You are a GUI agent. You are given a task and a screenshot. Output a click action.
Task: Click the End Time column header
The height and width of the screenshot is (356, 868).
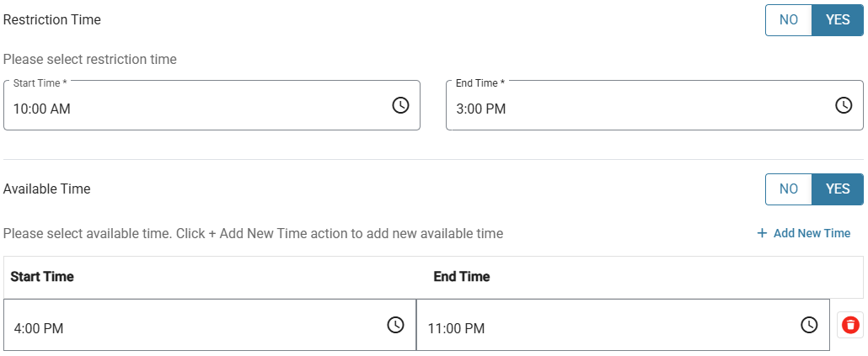click(x=462, y=276)
